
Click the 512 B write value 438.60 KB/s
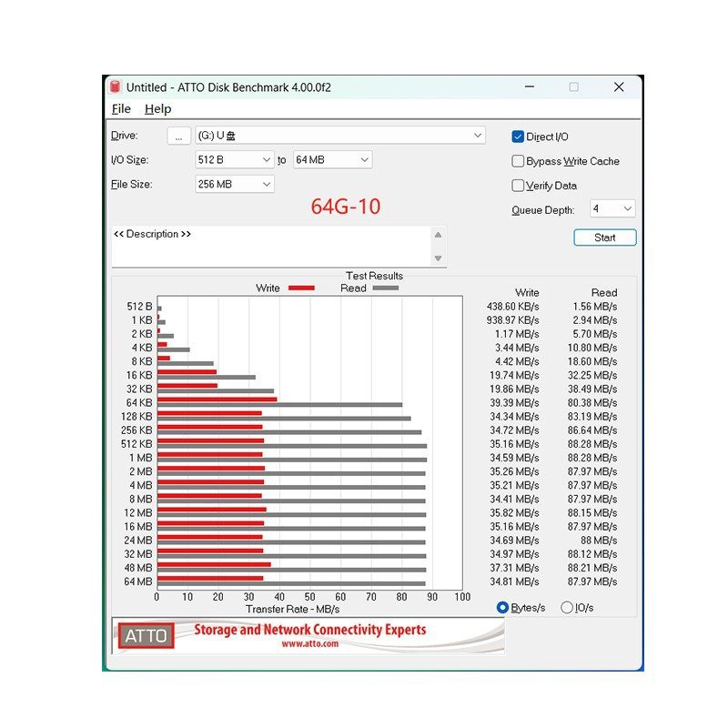click(513, 307)
